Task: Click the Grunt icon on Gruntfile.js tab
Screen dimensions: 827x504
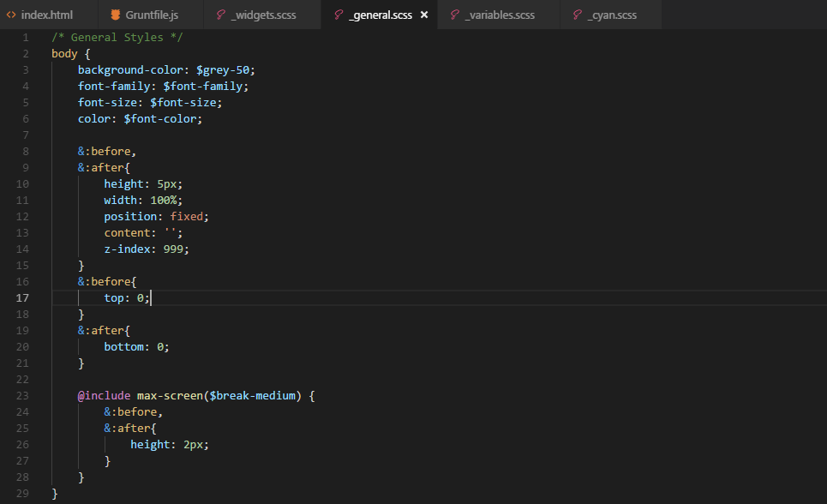Action: (x=117, y=15)
